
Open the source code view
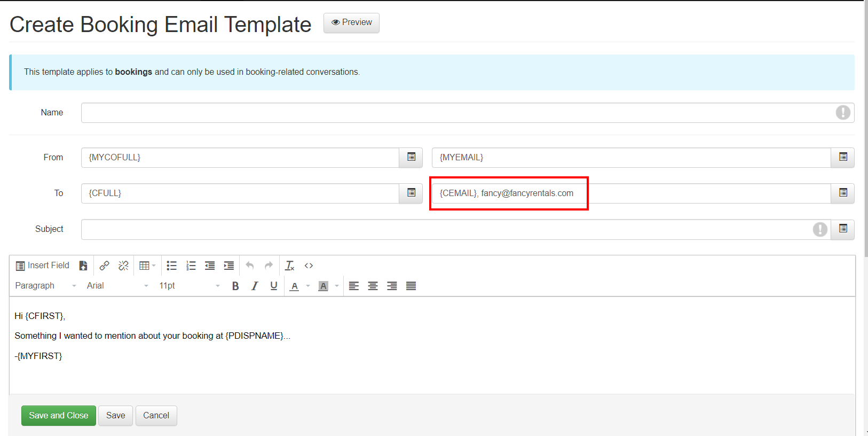click(x=309, y=266)
